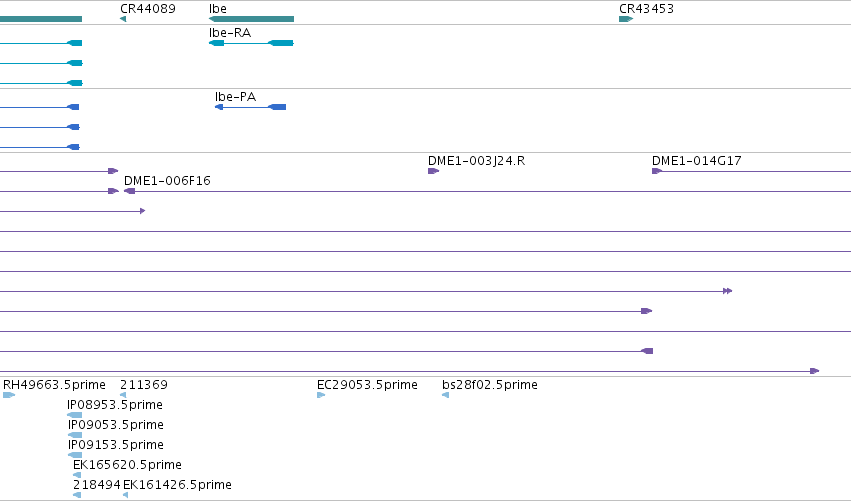
Task: Click the bs28f02.5prime label
Action: 490,384
